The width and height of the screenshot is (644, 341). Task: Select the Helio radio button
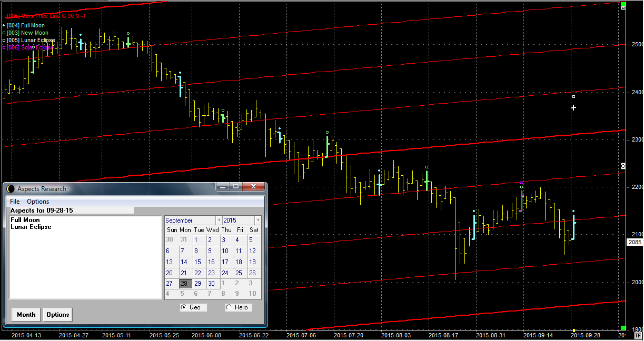point(229,307)
